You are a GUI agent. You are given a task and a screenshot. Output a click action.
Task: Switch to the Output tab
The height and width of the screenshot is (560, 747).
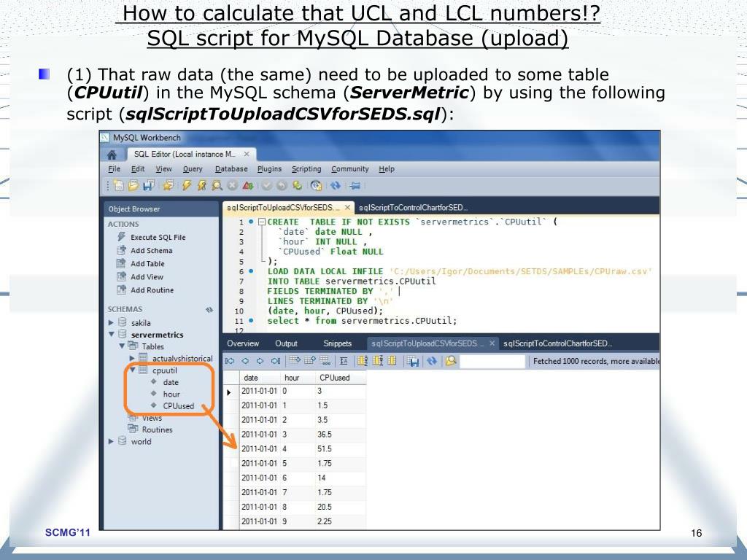point(286,344)
